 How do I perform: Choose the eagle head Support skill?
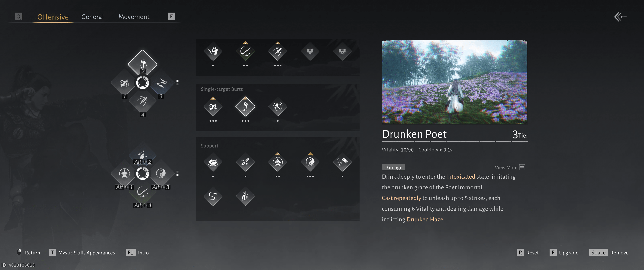pos(342,162)
